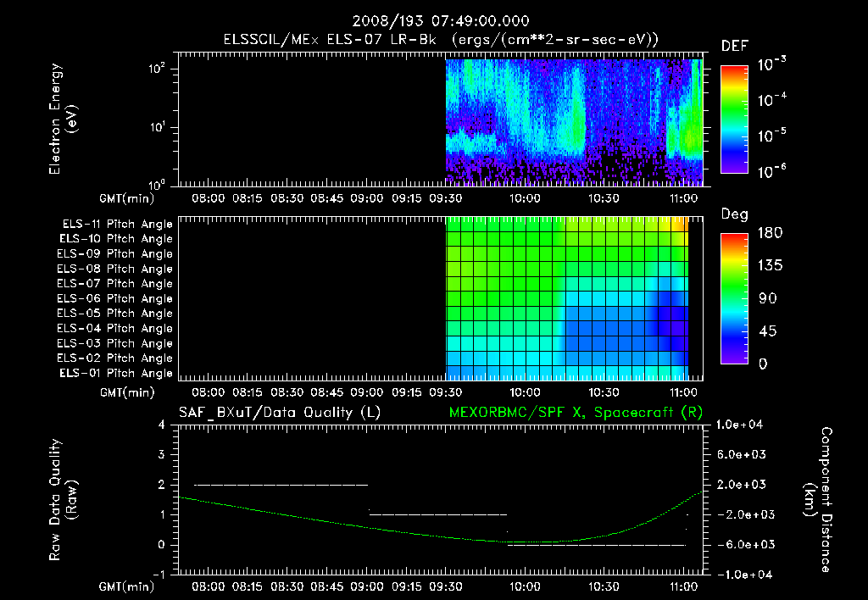The width and height of the screenshot is (868, 600).
Task: Click the 10:00 tick on the spectrogram time axis
Action: (525, 198)
